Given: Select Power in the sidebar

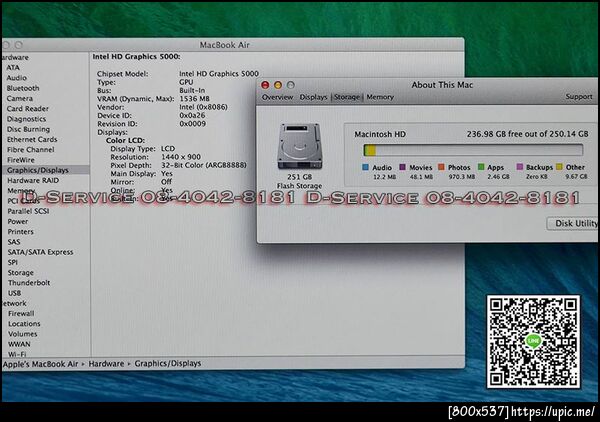Looking at the screenshot, I should pyautogui.click(x=18, y=222).
